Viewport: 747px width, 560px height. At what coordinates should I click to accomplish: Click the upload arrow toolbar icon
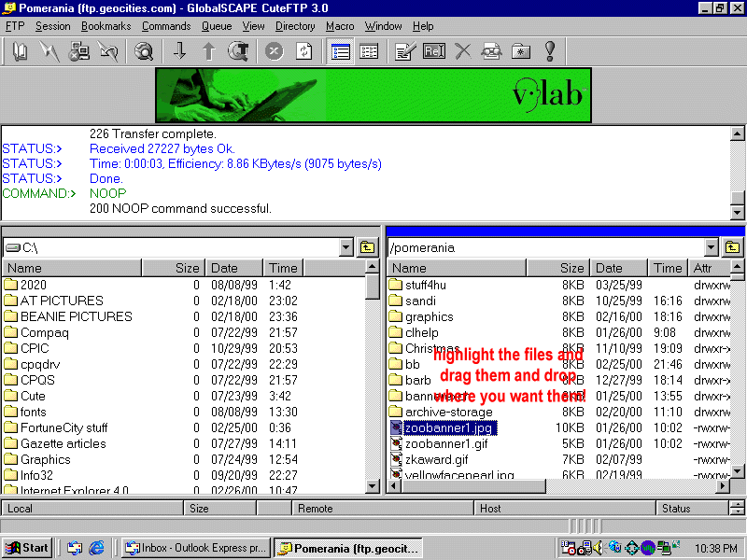tap(209, 51)
